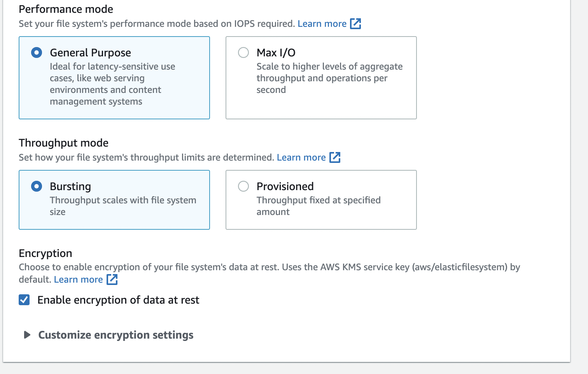
Task: Expand Customize encryption settings triangle
Action: tap(27, 335)
